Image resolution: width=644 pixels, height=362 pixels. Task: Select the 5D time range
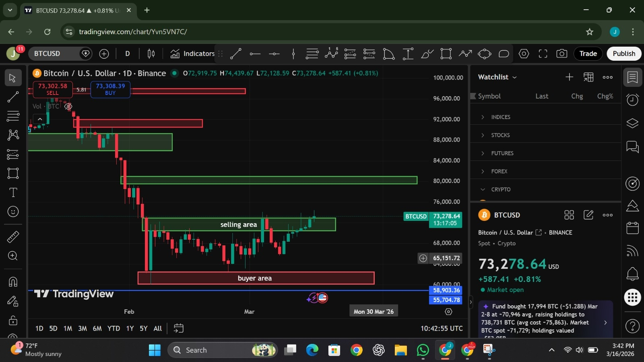53,329
